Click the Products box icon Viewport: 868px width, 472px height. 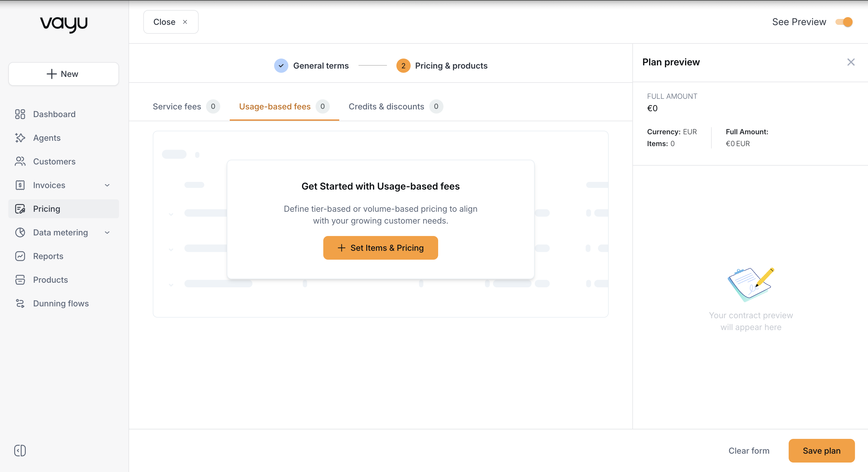click(20, 280)
